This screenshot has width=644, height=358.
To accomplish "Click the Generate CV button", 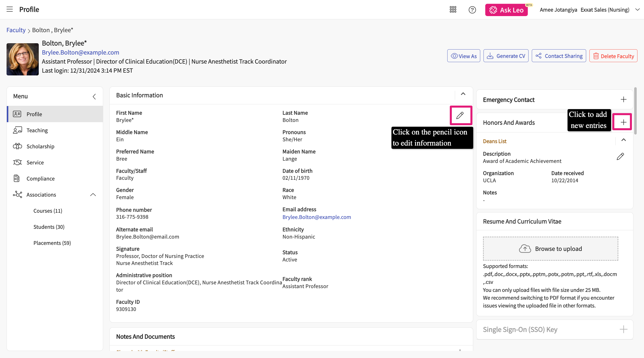I will (506, 56).
